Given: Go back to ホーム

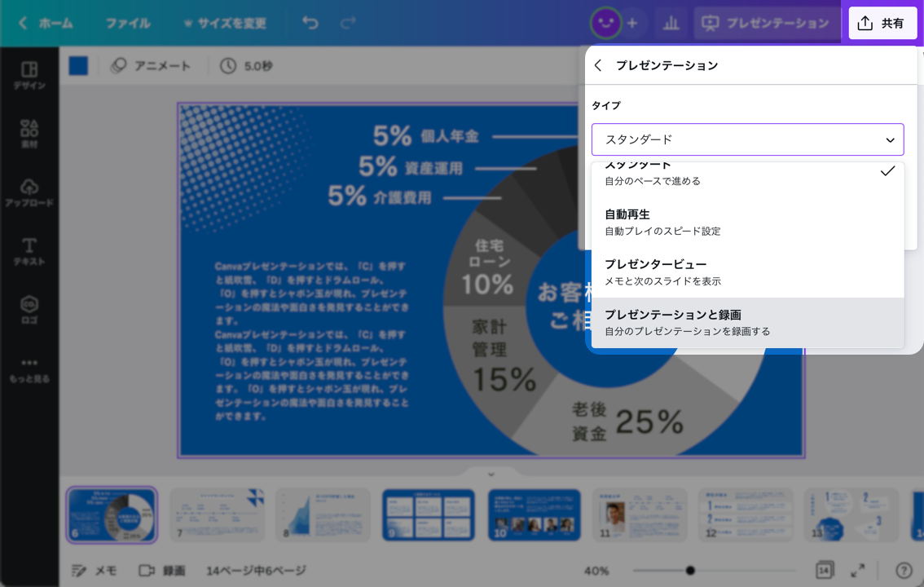Looking at the screenshot, I should click(x=46, y=23).
